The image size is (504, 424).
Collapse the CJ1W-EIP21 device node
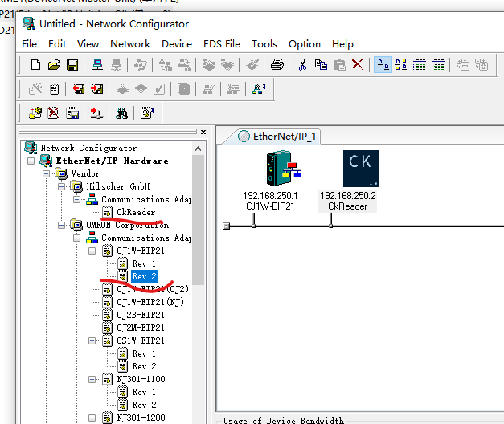pyautogui.click(x=92, y=251)
